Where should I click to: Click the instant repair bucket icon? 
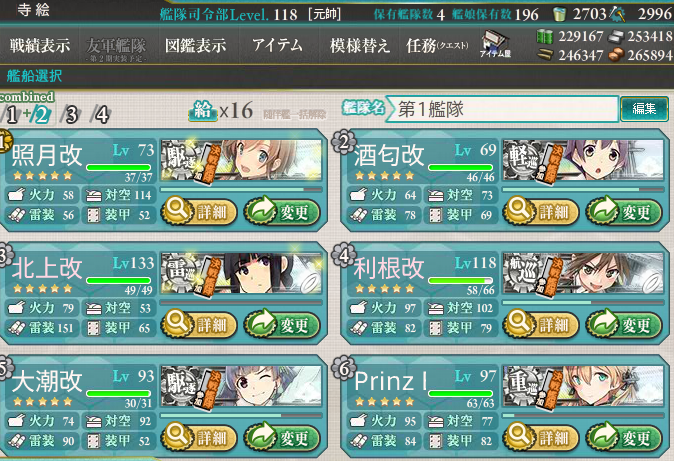click(x=559, y=14)
